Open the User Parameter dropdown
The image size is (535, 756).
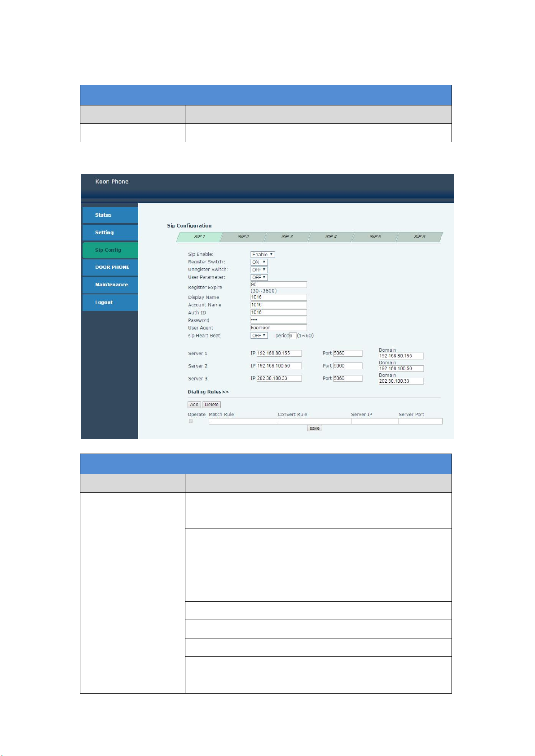coord(259,277)
